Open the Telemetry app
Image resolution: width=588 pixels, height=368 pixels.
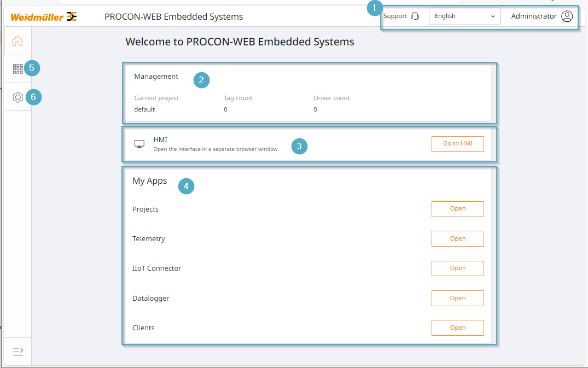tap(457, 239)
